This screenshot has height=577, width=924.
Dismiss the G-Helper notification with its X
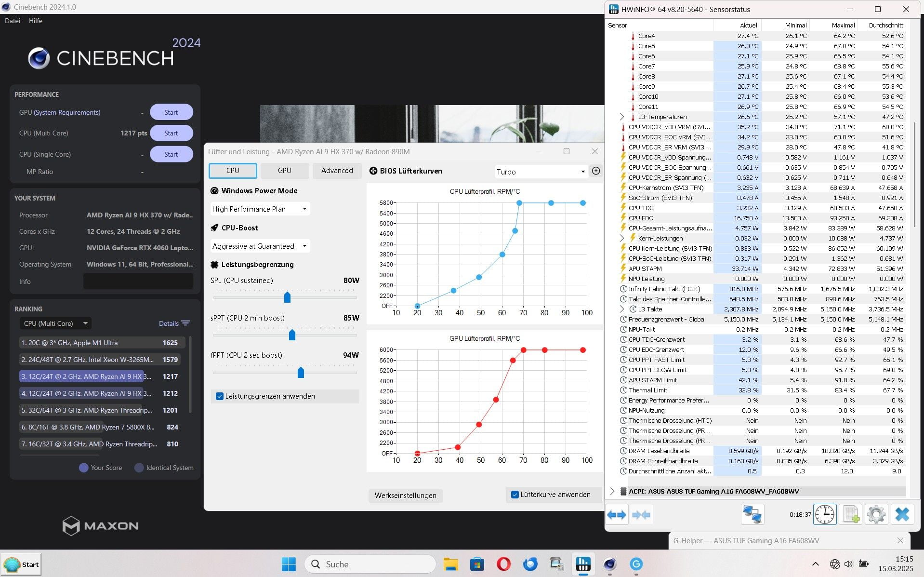point(900,540)
